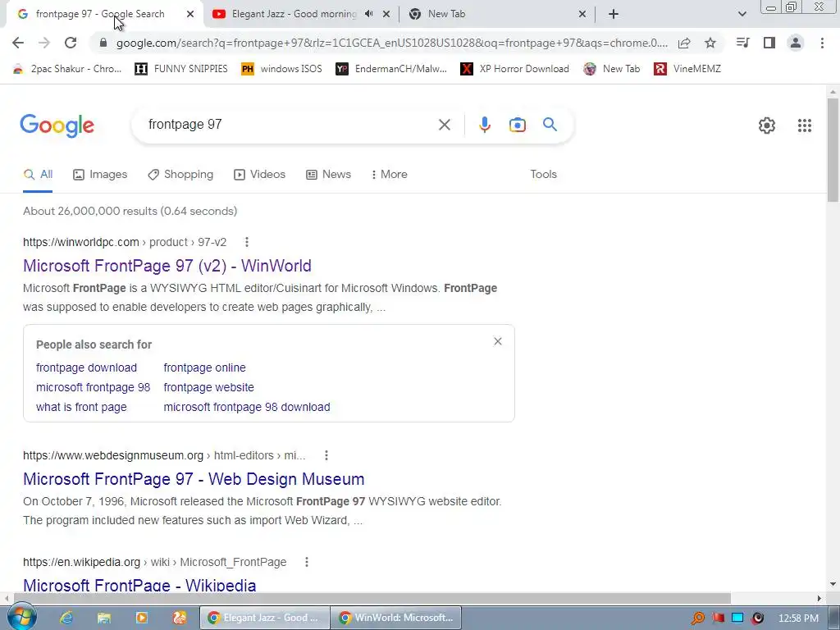Reload the current page
This screenshot has height=630, width=840.
point(71,43)
